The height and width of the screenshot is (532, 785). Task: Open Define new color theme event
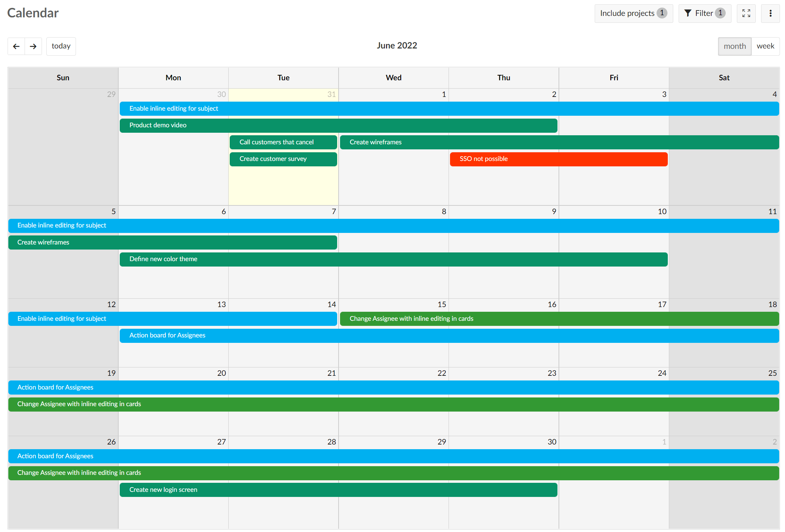[x=393, y=259]
